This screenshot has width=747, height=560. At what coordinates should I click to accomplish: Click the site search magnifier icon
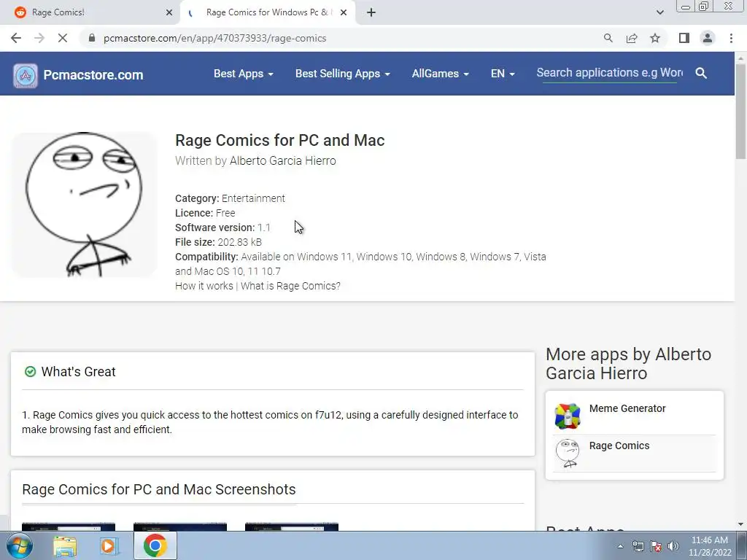click(x=701, y=73)
